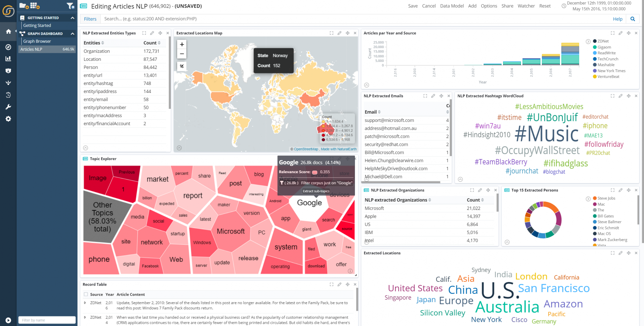Open Visualize via the bar chart icon
The height and width of the screenshot is (326, 644).
coord(8,59)
